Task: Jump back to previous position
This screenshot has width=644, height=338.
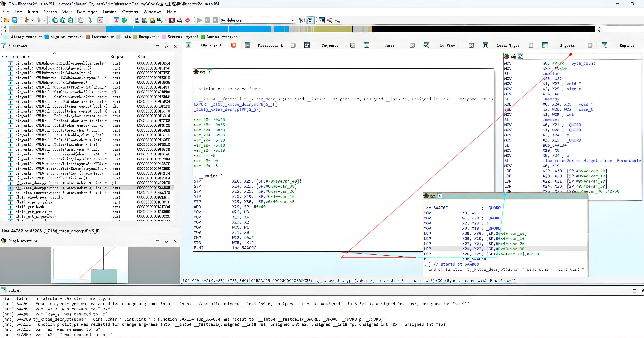Action: 26,20
